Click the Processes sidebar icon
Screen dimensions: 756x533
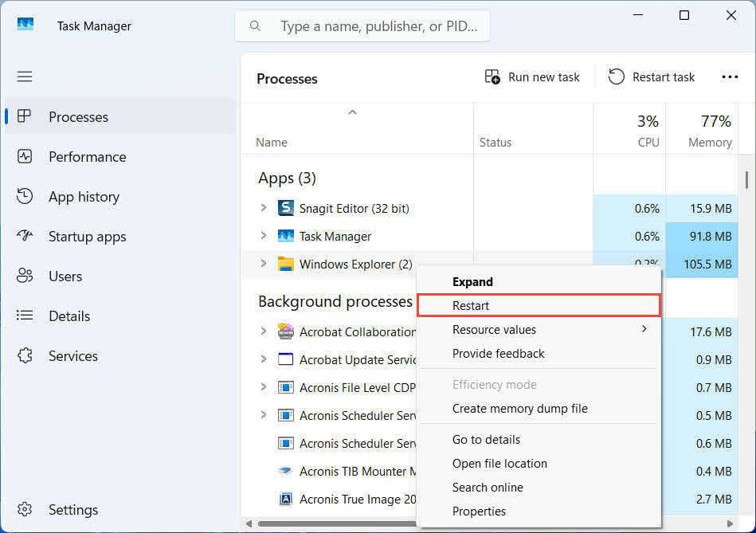(24, 116)
